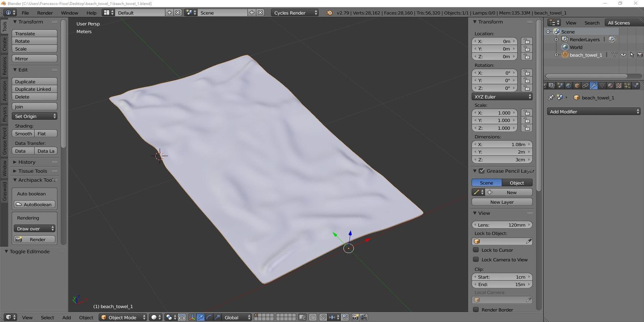Click the AutoBoolean button
Image resolution: width=644 pixels, height=322 pixels.
tap(35, 204)
